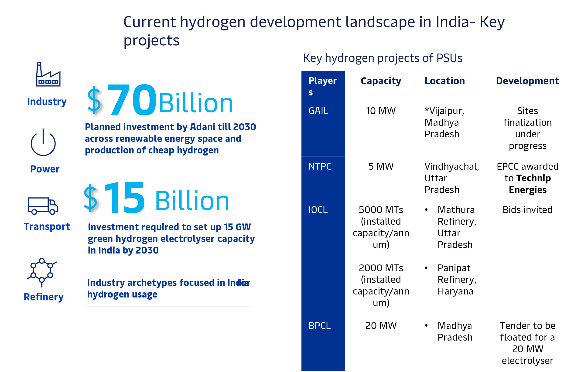Click 'Tender to be floated' development cell

528,343
